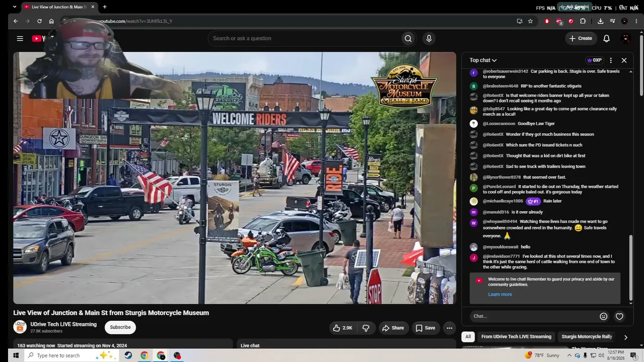Viewport: 644px width, 362px height.
Task: Open the YouTube guide hamburger menu
Action: pos(20,38)
